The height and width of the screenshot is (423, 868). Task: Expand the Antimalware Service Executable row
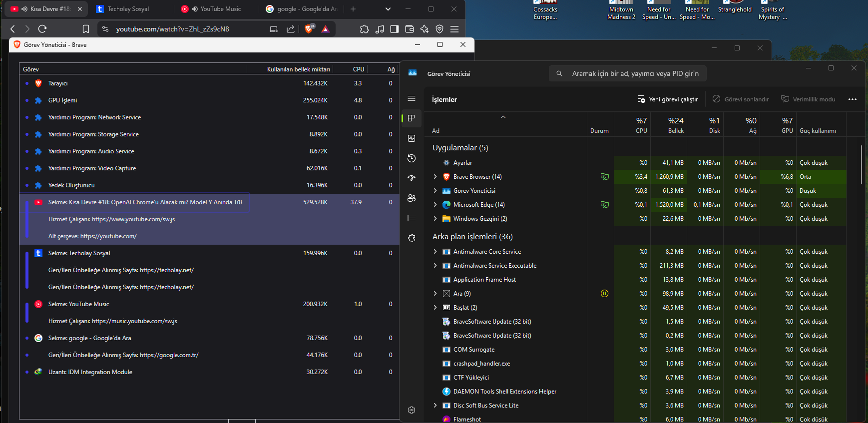(x=435, y=266)
